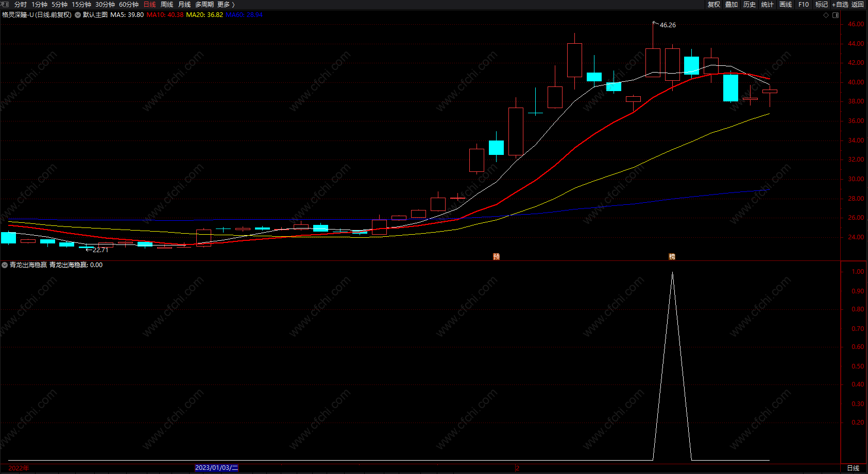This screenshot has height=474, width=868.
Task: Click the 叠加 overlay button
Action: (731, 4)
